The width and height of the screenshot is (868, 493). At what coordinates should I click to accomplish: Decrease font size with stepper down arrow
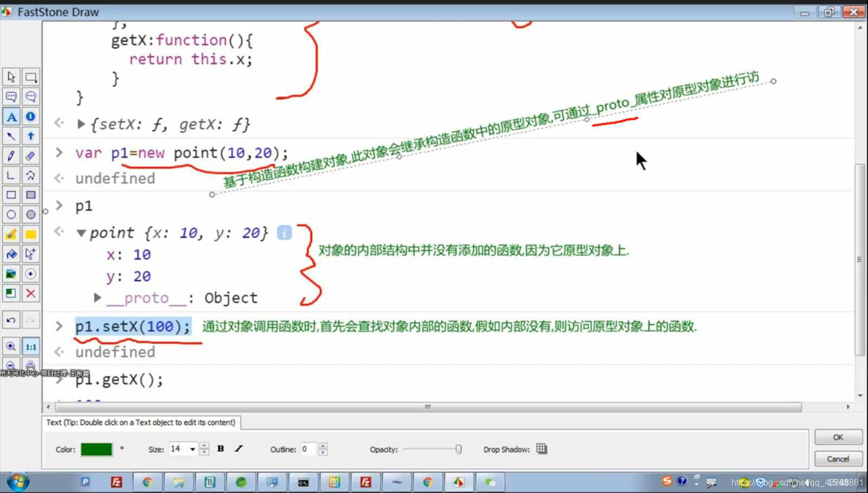click(204, 452)
